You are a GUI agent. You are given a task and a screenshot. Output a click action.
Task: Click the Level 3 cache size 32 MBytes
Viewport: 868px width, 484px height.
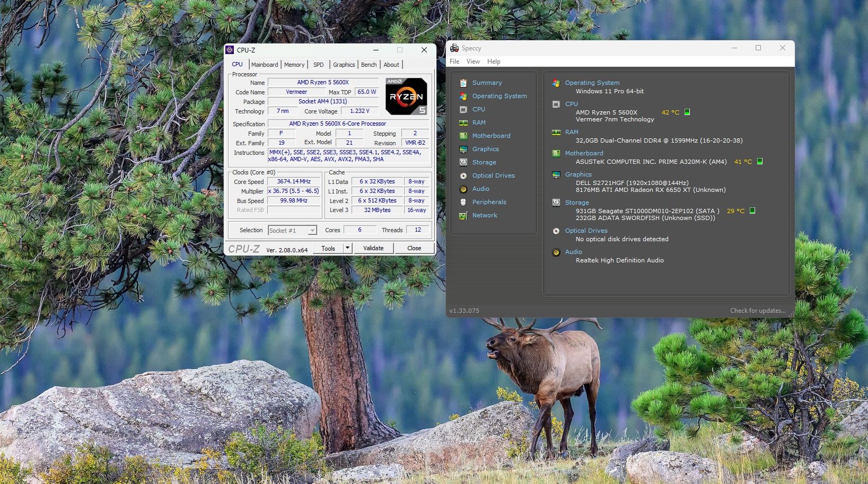pos(377,210)
